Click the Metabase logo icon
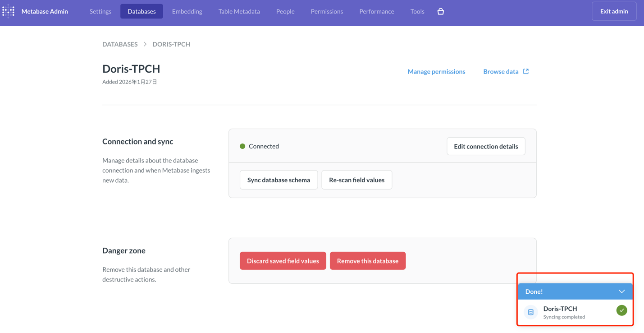 click(9, 11)
